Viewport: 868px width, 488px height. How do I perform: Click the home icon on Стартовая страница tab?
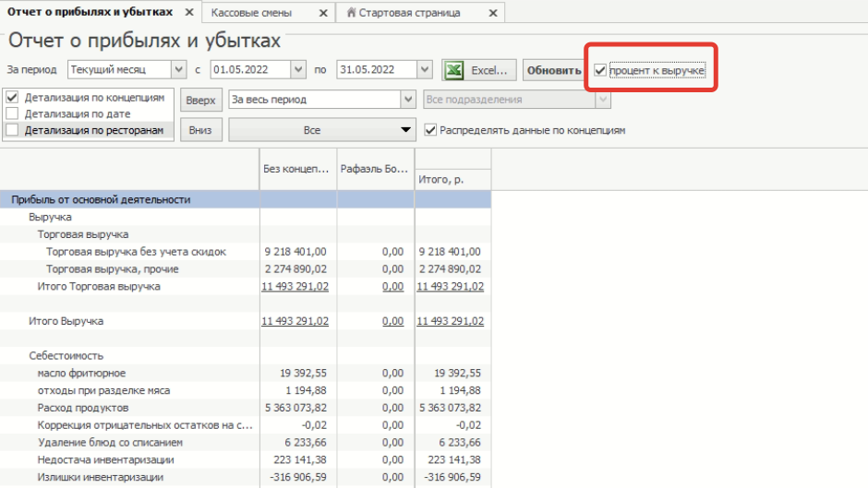tap(353, 13)
